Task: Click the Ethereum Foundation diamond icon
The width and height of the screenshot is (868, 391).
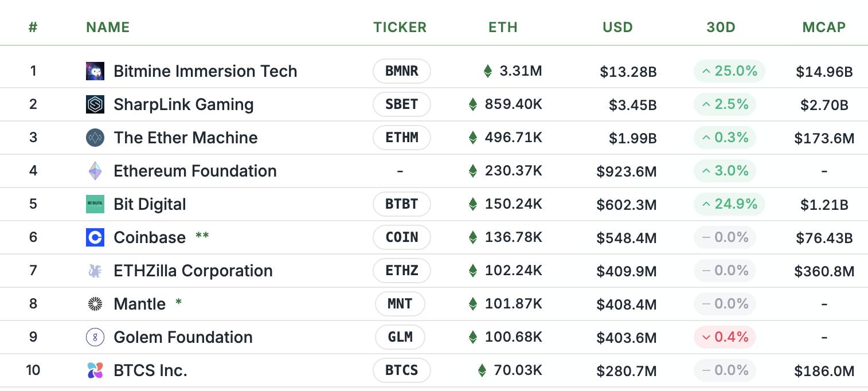Action: [x=95, y=171]
